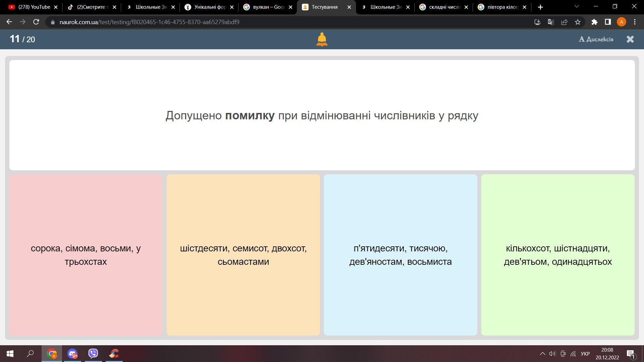Switch to вулкан Google search tab

tap(268, 7)
